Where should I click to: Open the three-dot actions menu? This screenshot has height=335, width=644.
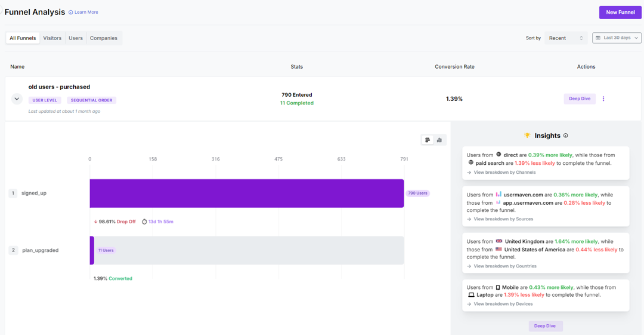click(603, 99)
